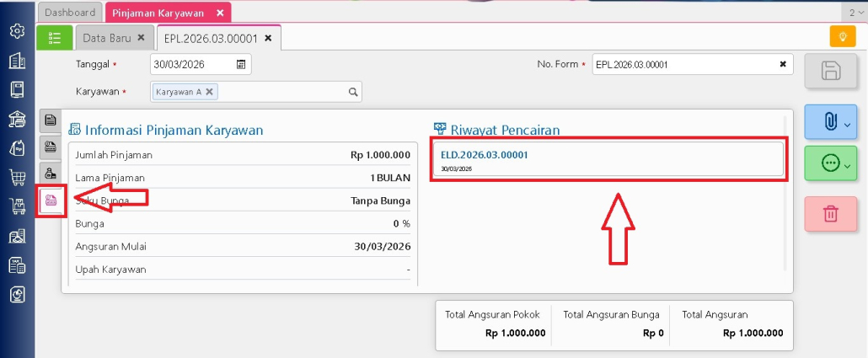This screenshot has width=868, height=358.
Task: Expand the green more options dropdown
Action: click(x=830, y=163)
